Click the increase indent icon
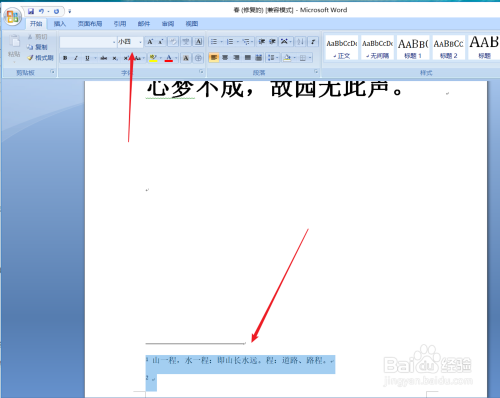Screen dimensions: 500x398 272,42
